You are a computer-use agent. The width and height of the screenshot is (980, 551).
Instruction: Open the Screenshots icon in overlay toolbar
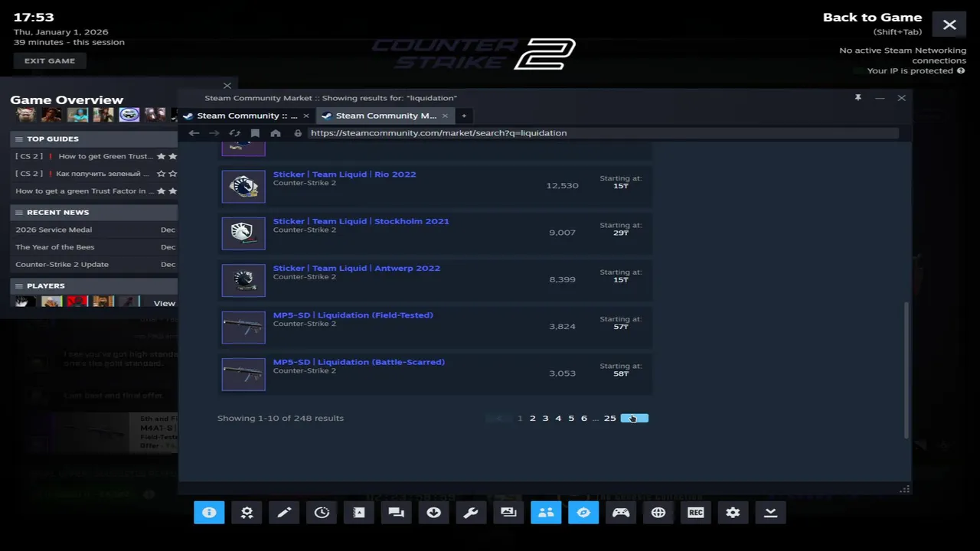508,513
